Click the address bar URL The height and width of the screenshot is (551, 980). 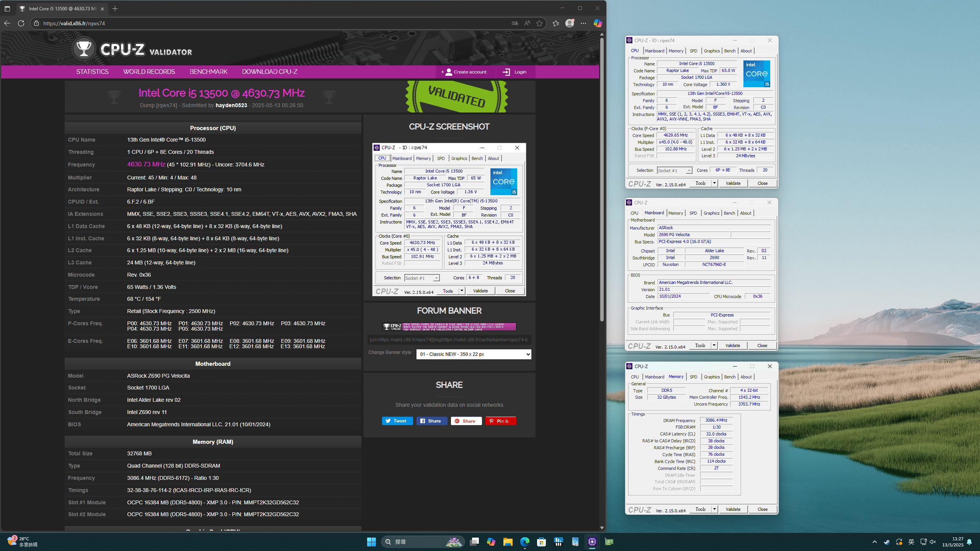tap(74, 23)
